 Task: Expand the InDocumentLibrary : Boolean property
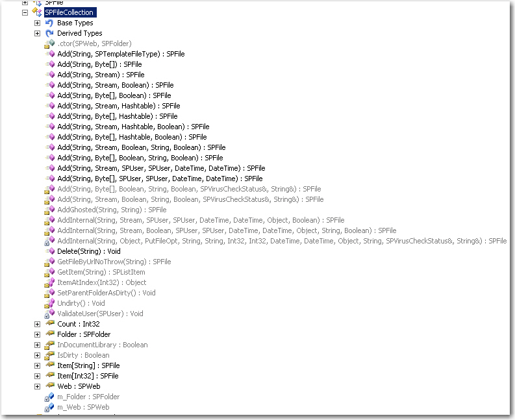37,345
